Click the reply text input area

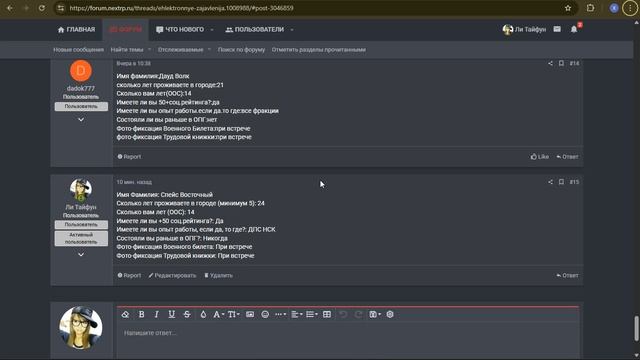click(x=348, y=340)
